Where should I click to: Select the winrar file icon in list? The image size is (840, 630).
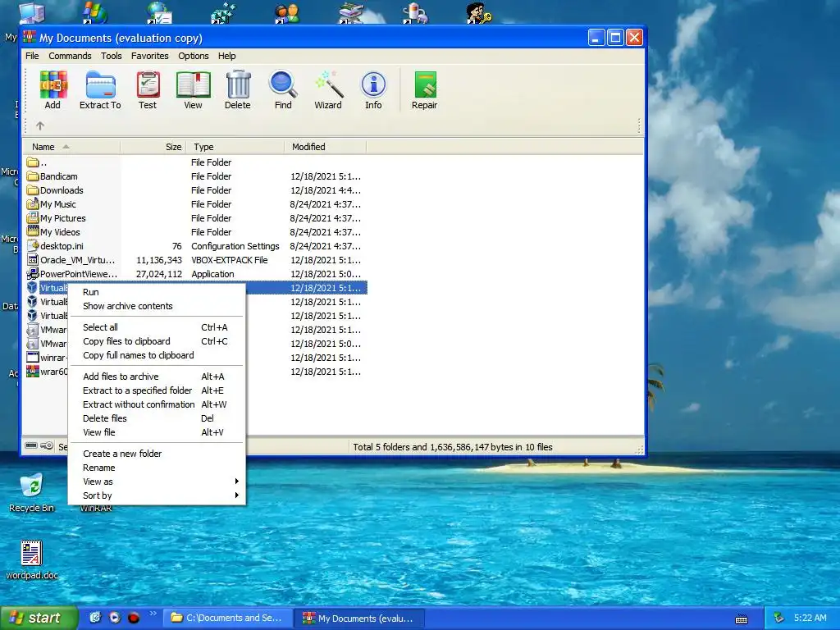[33, 358]
